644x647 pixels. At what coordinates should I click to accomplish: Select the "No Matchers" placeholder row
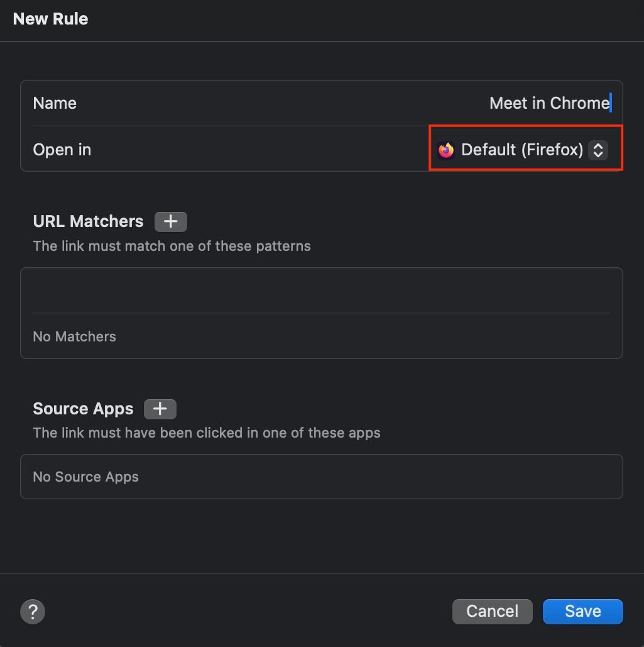tap(74, 336)
